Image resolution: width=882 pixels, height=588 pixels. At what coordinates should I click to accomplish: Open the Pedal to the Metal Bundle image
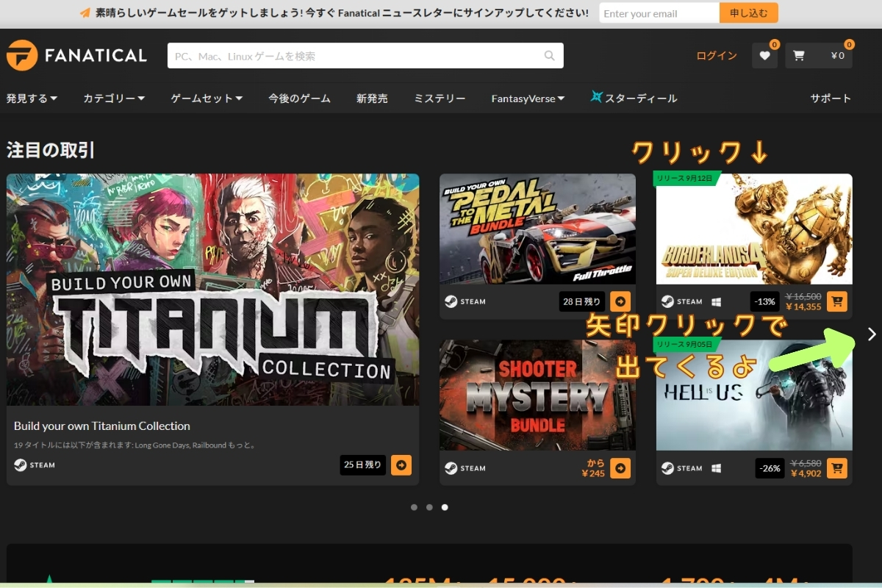[537, 229]
